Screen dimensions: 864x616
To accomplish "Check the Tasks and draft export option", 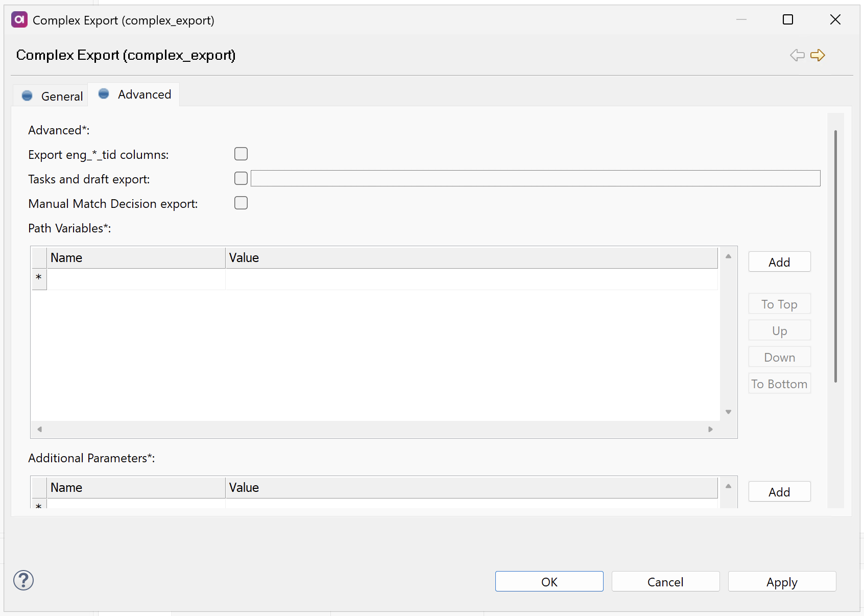I will (x=241, y=178).
